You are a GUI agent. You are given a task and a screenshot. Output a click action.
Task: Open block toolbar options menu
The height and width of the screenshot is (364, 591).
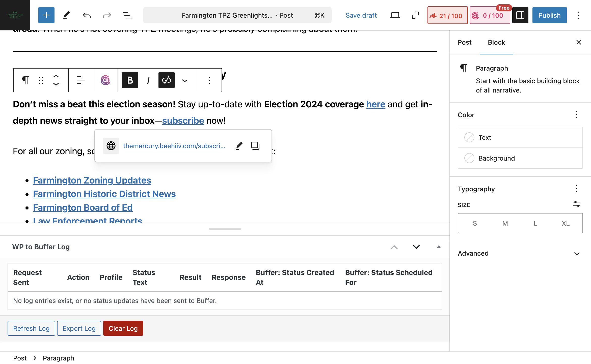pyautogui.click(x=209, y=80)
